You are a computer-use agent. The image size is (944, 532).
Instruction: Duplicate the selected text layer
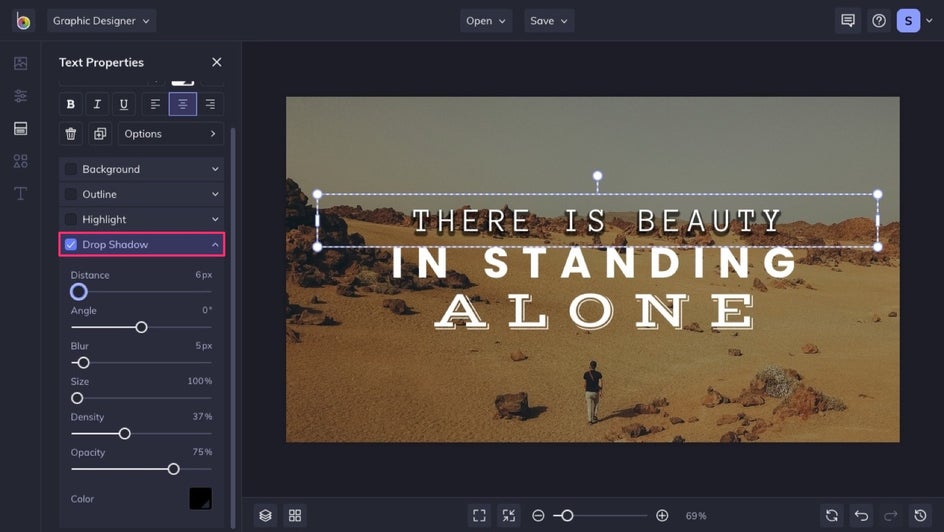click(x=100, y=134)
